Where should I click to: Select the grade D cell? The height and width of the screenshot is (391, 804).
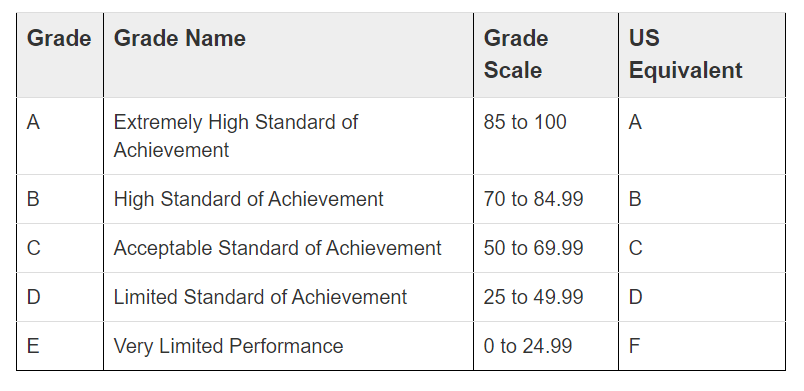tap(59, 297)
